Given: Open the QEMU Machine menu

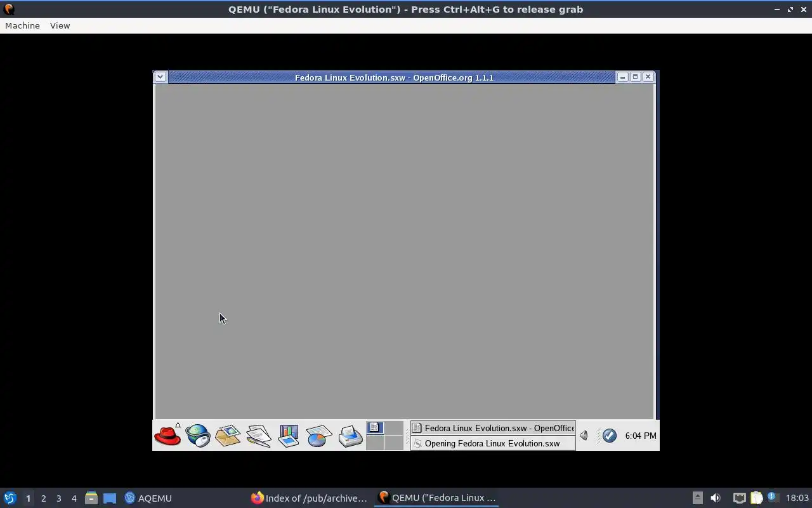Looking at the screenshot, I should [22, 25].
